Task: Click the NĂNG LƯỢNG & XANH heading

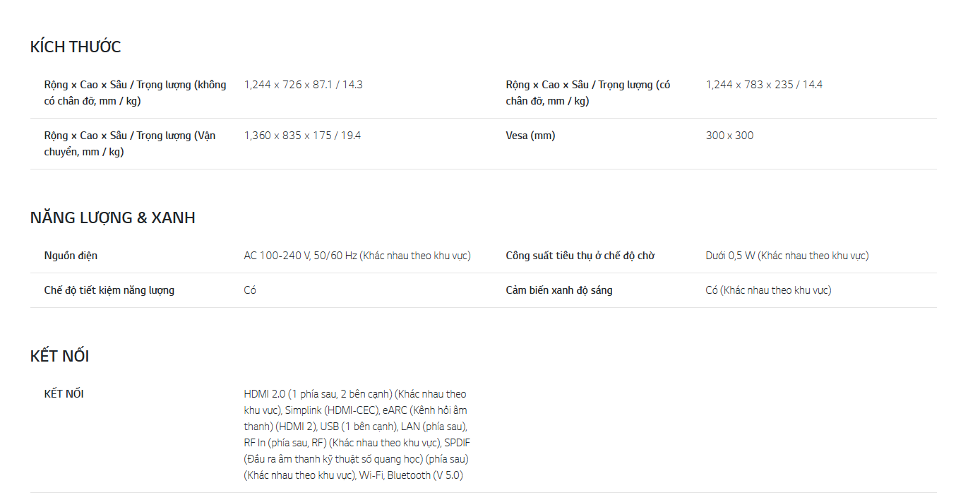Action: point(112,218)
